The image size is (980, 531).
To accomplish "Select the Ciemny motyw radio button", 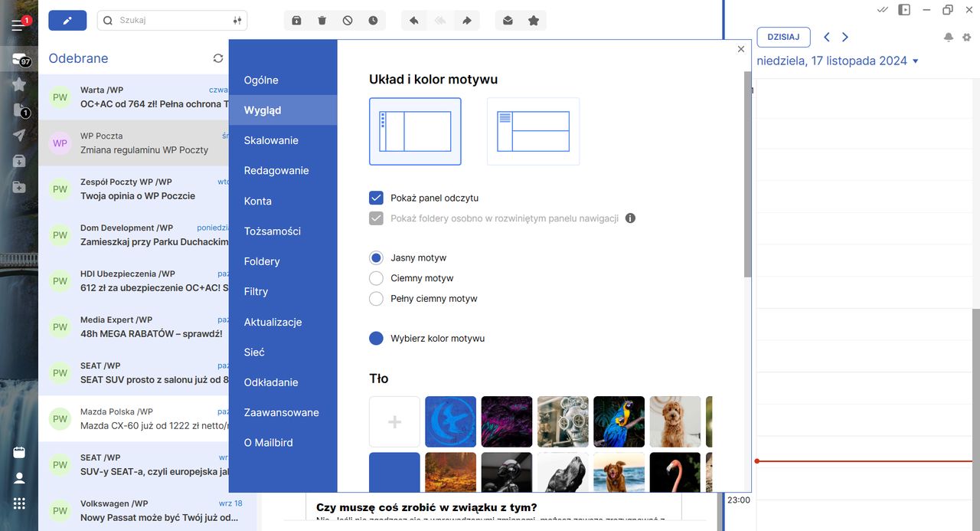I will (x=376, y=278).
